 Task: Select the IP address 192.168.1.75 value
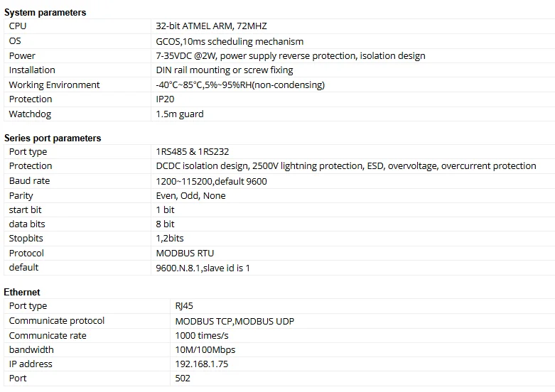tap(201, 364)
